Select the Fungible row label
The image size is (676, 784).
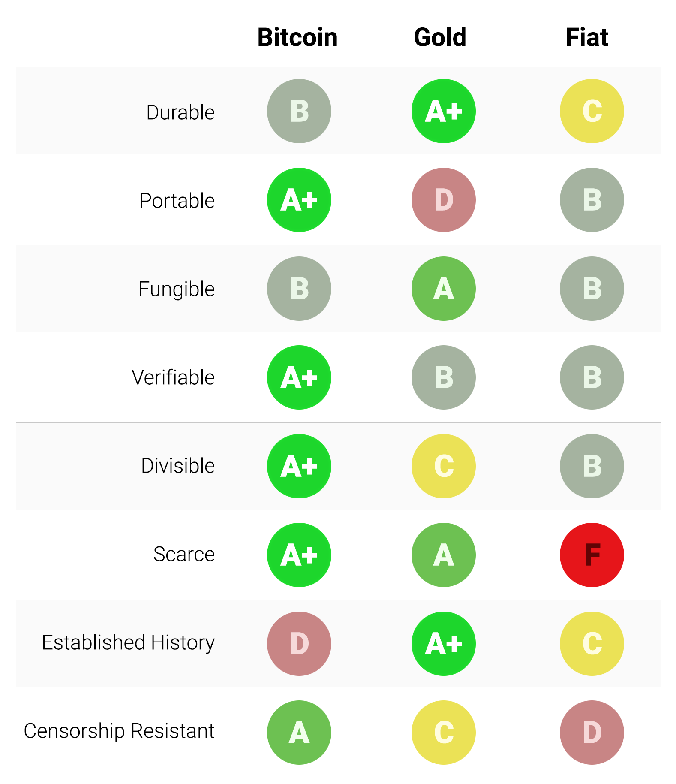pyautogui.click(x=177, y=289)
